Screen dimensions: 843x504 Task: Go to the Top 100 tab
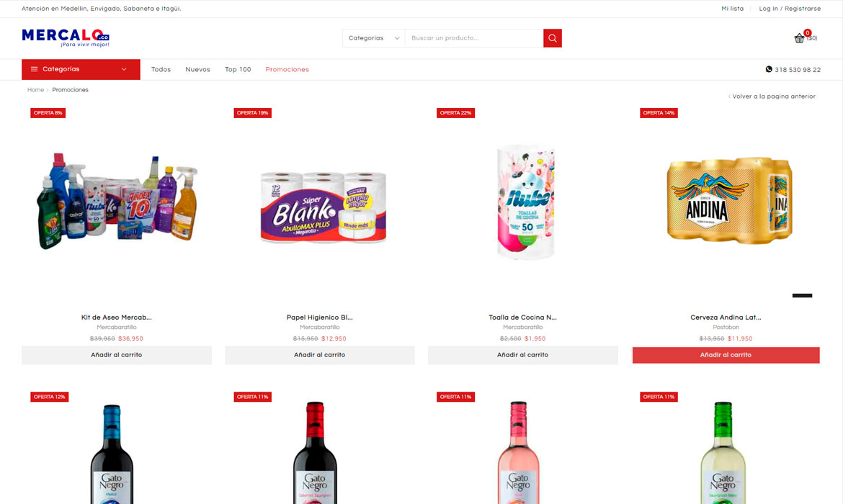238,69
